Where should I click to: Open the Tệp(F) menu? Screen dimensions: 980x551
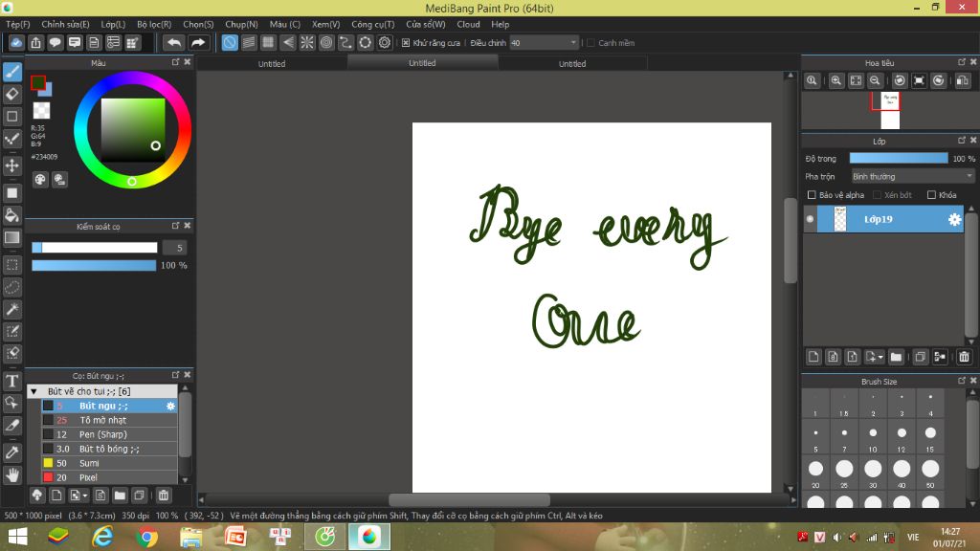18,24
